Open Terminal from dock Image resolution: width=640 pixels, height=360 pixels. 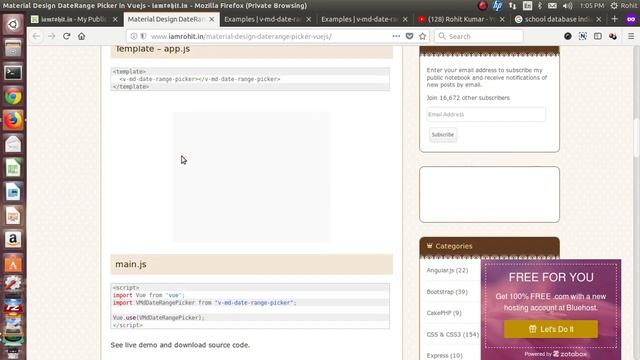(x=13, y=73)
